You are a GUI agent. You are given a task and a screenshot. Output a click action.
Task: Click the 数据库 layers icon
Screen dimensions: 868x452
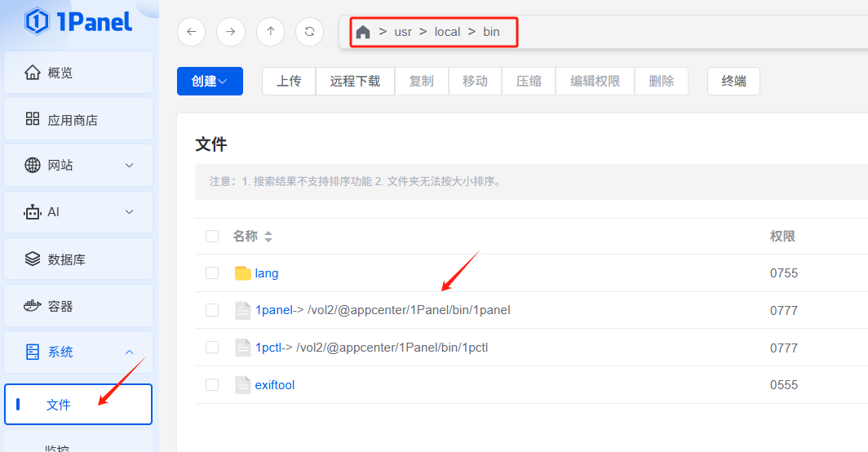tap(33, 259)
